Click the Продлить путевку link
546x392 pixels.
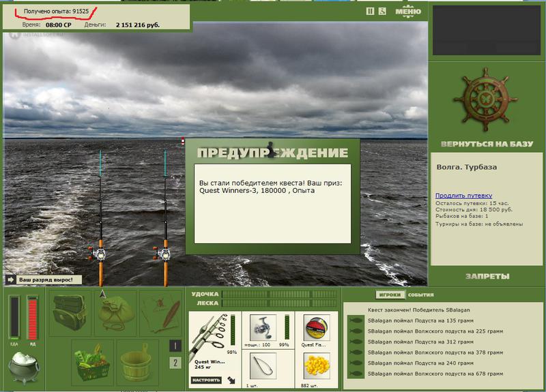pos(463,196)
